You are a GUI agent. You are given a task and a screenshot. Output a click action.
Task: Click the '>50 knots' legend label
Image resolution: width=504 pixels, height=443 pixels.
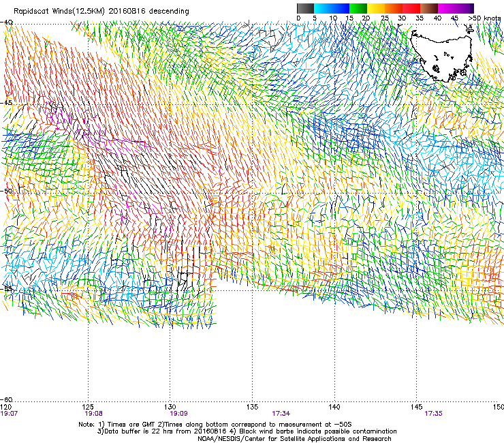click(x=484, y=18)
